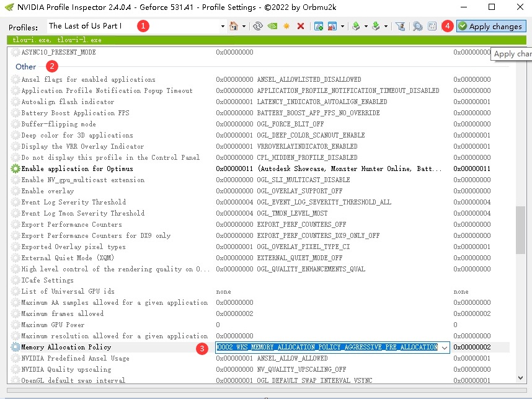Delete the current profile with the red X

301,26
